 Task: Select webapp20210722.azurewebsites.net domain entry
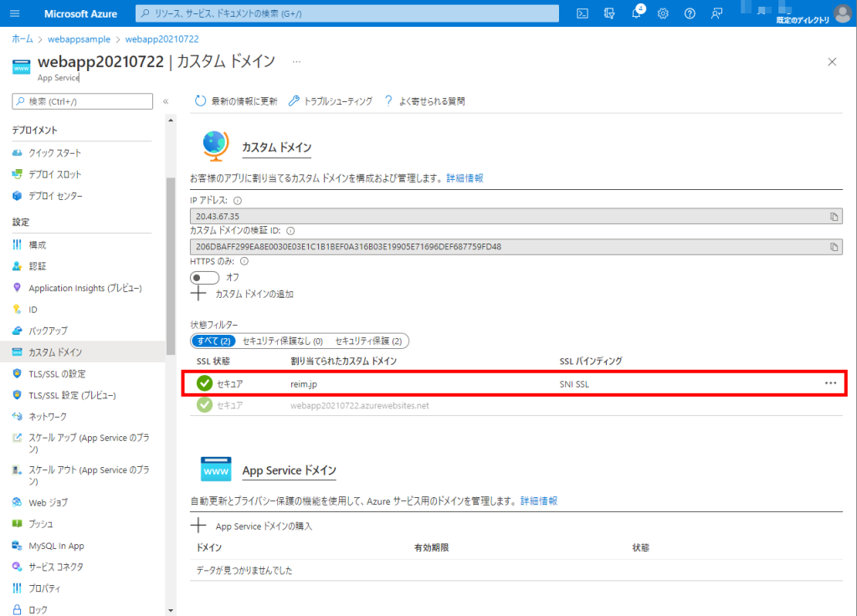pyautogui.click(x=360, y=406)
